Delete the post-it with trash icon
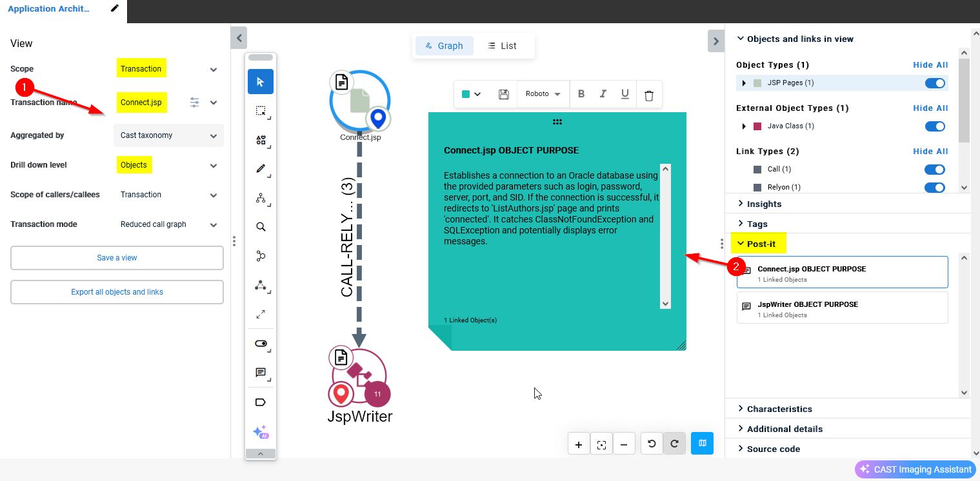This screenshot has height=481, width=980. [649, 95]
